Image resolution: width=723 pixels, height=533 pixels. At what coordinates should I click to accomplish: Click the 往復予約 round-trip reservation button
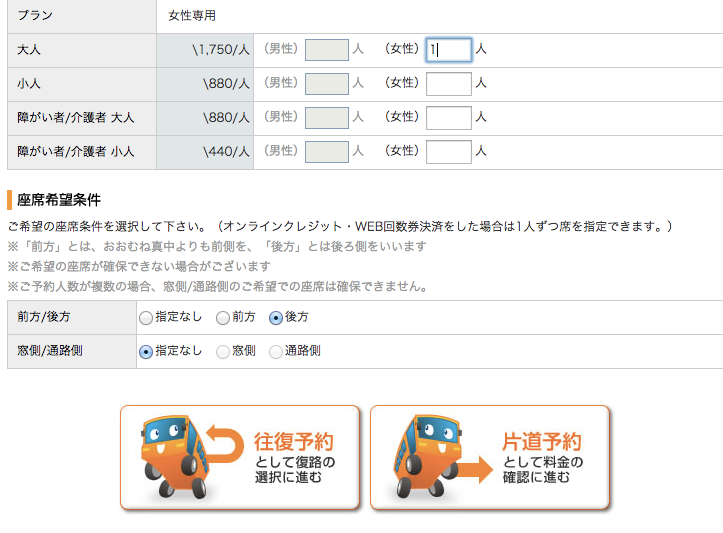point(240,457)
